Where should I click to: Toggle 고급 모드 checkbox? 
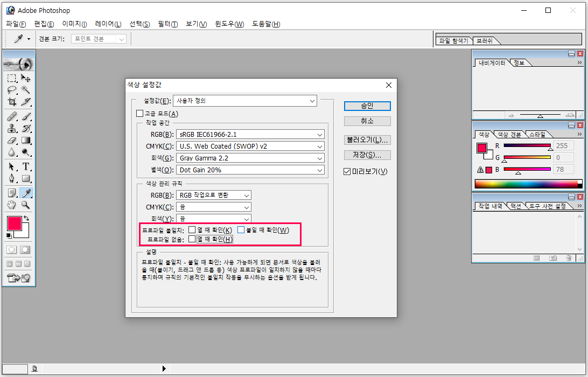(140, 113)
